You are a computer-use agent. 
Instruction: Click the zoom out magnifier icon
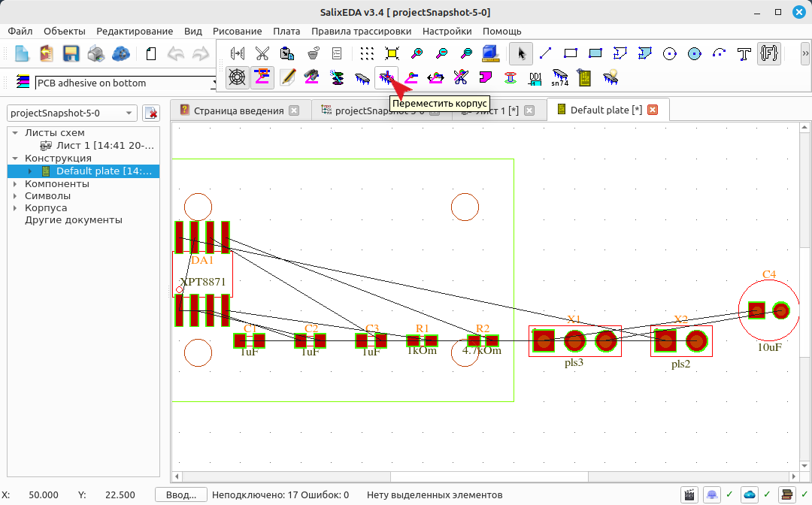[x=442, y=53]
